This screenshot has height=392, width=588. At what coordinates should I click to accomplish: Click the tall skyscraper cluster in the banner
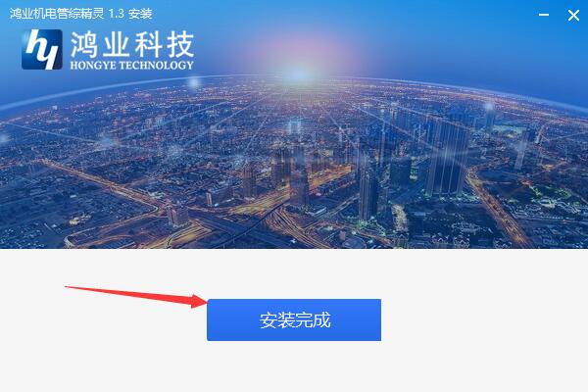[x=446, y=158]
